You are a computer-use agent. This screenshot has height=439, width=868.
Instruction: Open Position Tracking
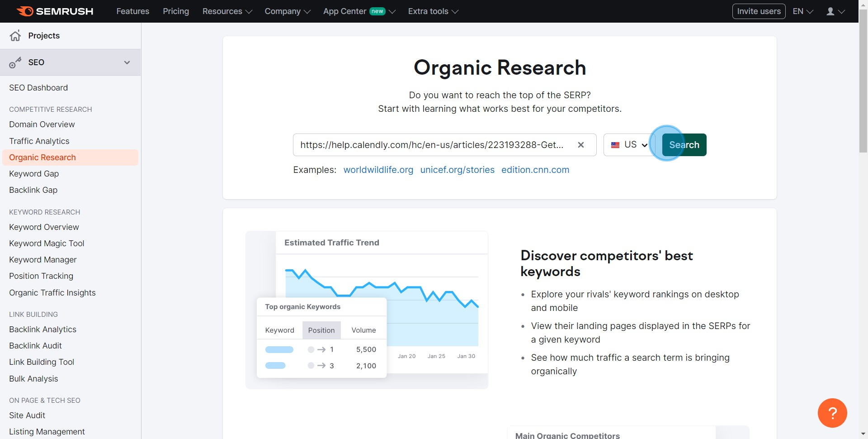pos(41,276)
